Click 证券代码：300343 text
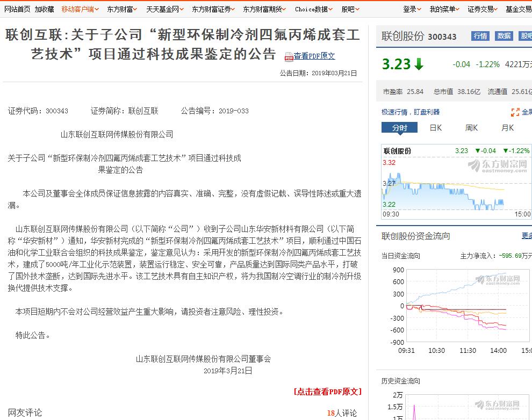This screenshot has width=532, height=420. [x=38, y=111]
